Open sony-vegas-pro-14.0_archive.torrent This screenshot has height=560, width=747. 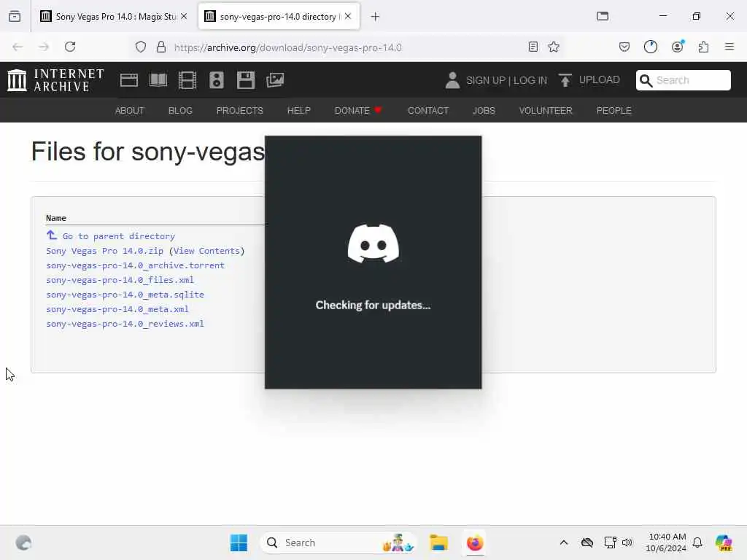(135, 265)
